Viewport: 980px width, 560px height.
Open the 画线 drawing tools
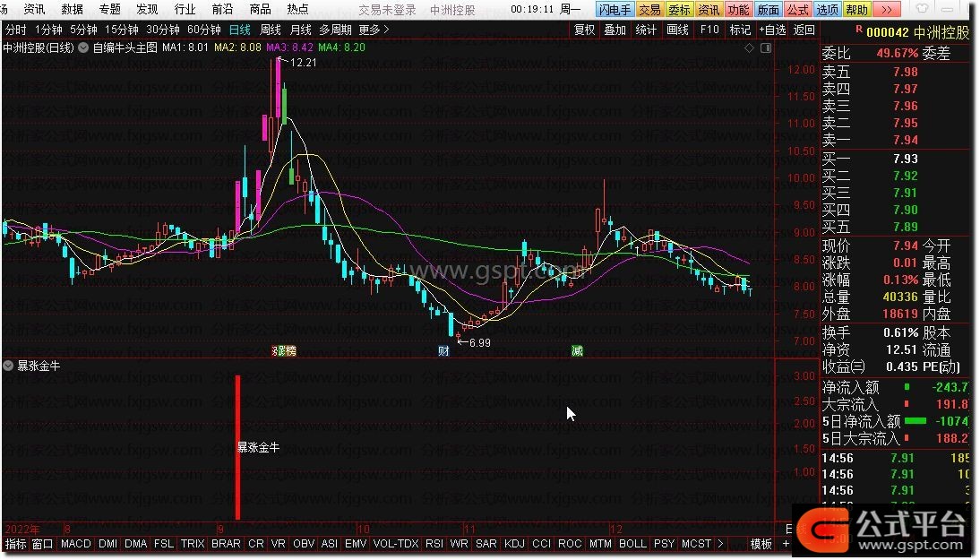coord(677,30)
